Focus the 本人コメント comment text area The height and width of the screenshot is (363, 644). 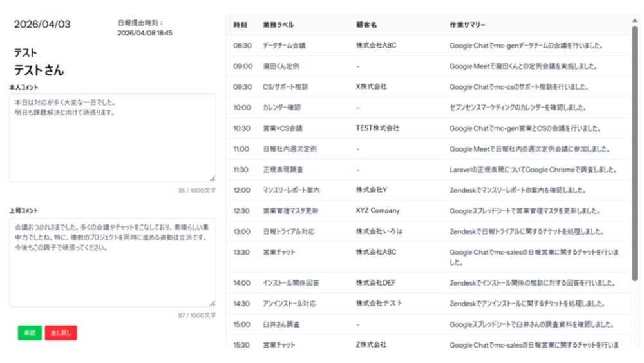[x=113, y=138]
